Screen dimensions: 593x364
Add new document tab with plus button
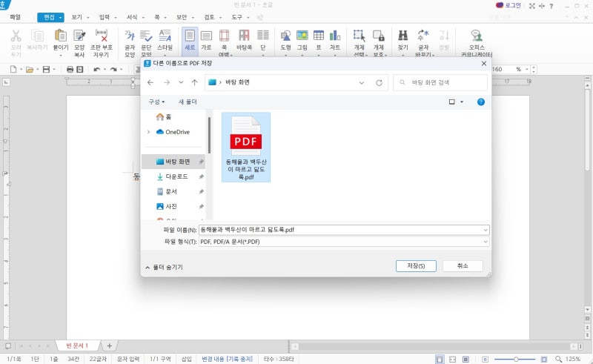point(109,345)
